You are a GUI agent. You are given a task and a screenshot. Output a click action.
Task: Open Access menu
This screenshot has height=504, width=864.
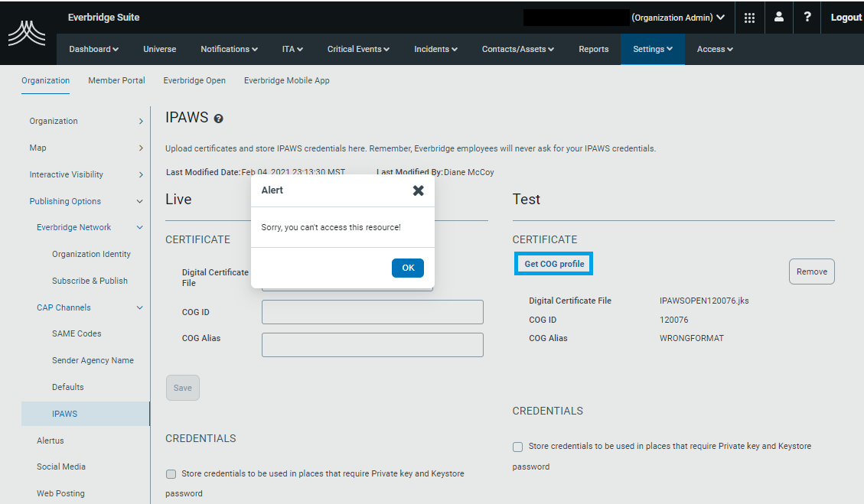tap(715, 49)
